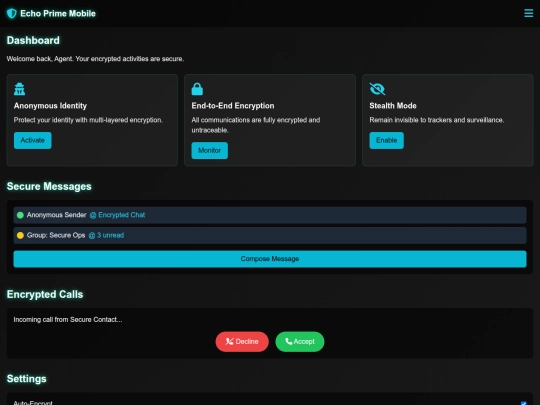
Task: Click the lock icon beside 3 unread
Action: [92, 236]
